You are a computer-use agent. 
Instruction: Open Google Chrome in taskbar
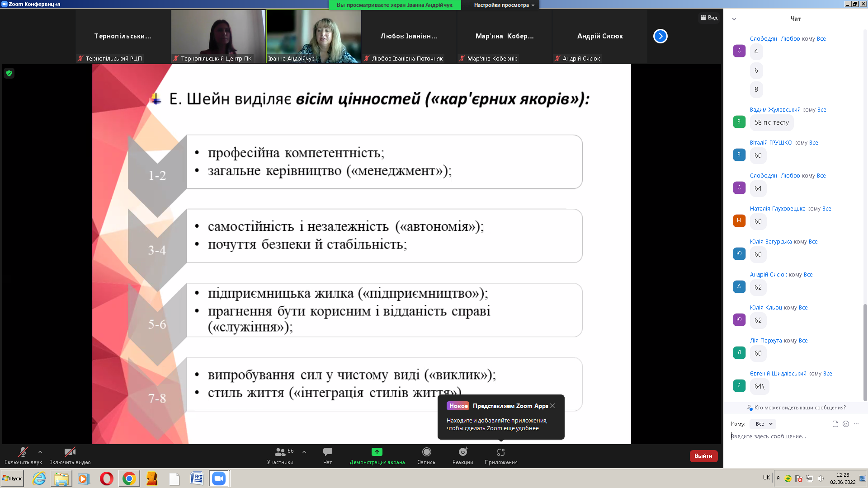click(x=129, y=479)
